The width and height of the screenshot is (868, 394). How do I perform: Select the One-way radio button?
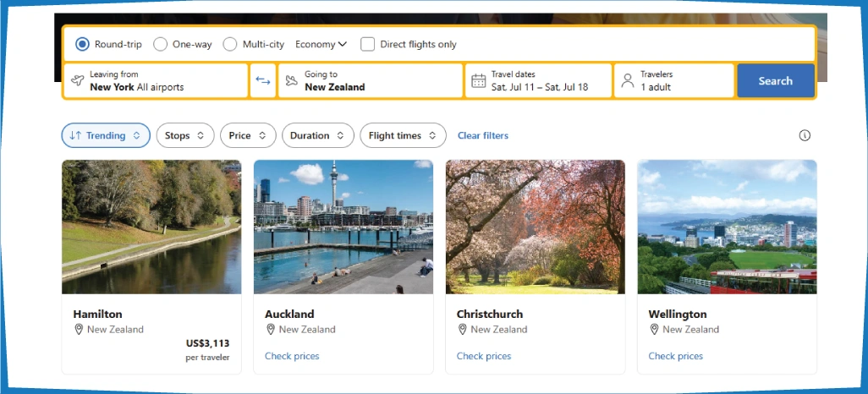[x=161, y=44]
